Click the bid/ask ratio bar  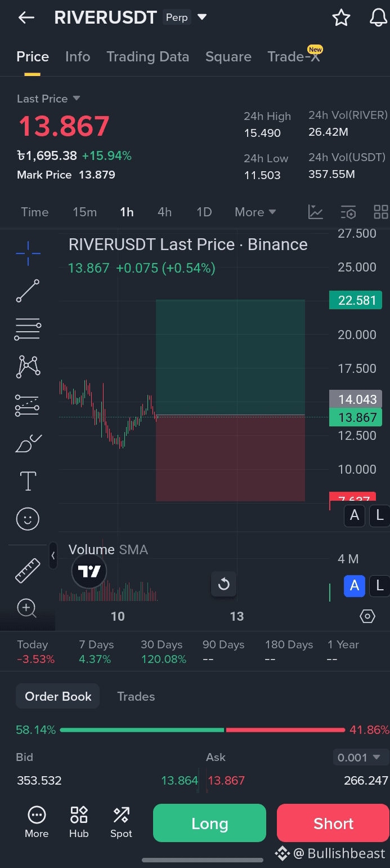point(202,730)
